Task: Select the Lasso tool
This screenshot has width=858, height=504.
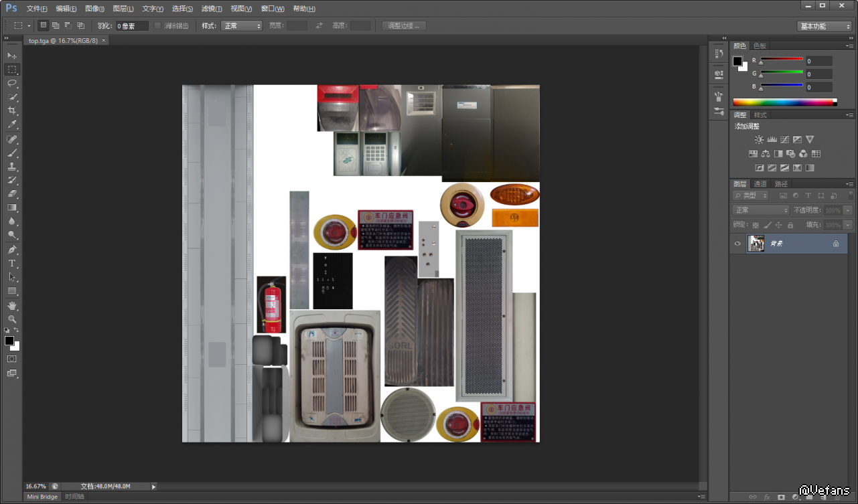Action: pos(12,83)
